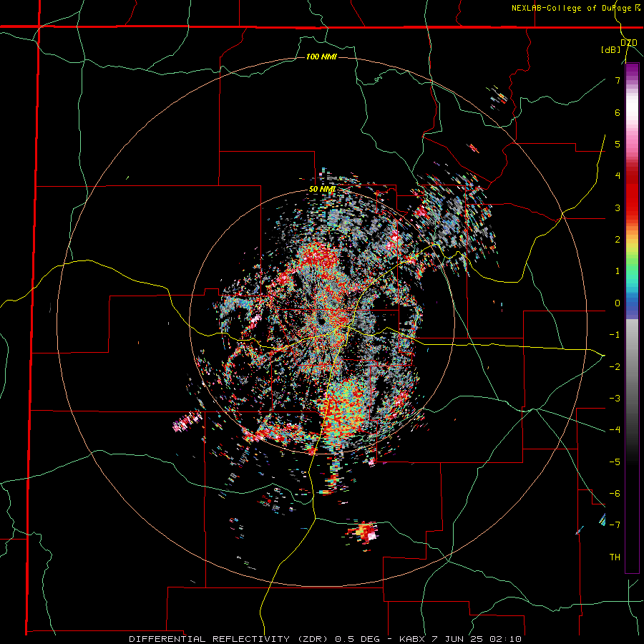Click the -3 dB value on the color scale
This screenshot has width=644, height=644.
[x=615, y=399]
